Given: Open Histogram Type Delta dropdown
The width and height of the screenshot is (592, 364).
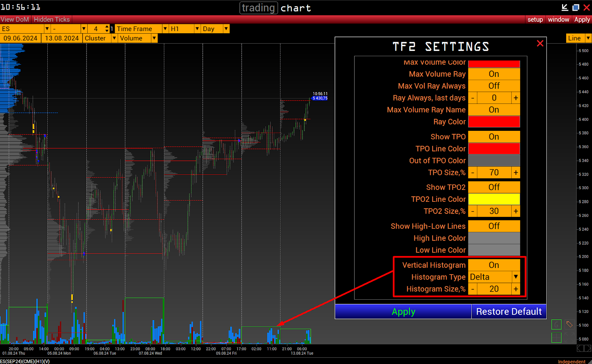Looking at the screenshot, I should click(x=515, y=277).
